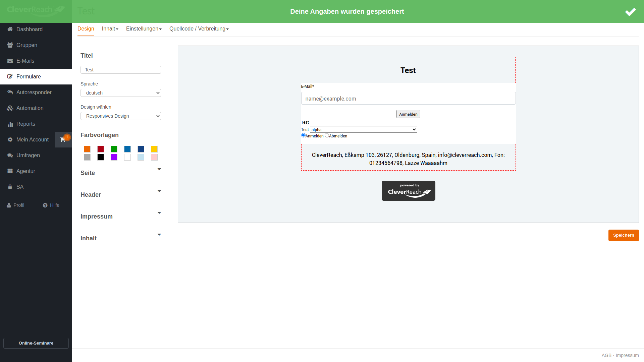Click the Dashboard home icon

[x=10, y=29]
